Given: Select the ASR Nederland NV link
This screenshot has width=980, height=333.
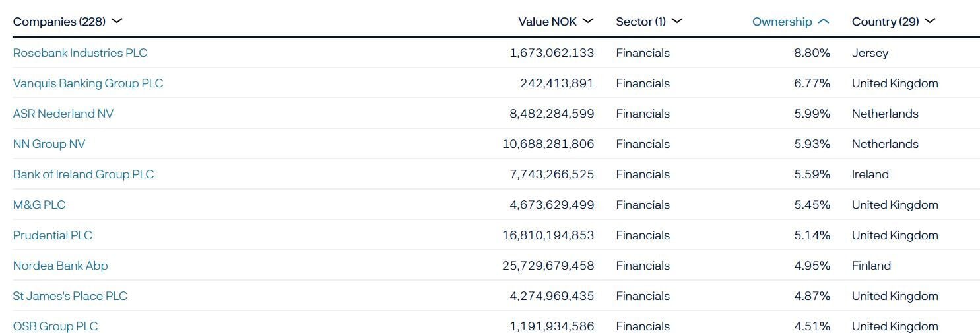Looking at the screenshot, I should pyautogui.click(x=63, y=114).
